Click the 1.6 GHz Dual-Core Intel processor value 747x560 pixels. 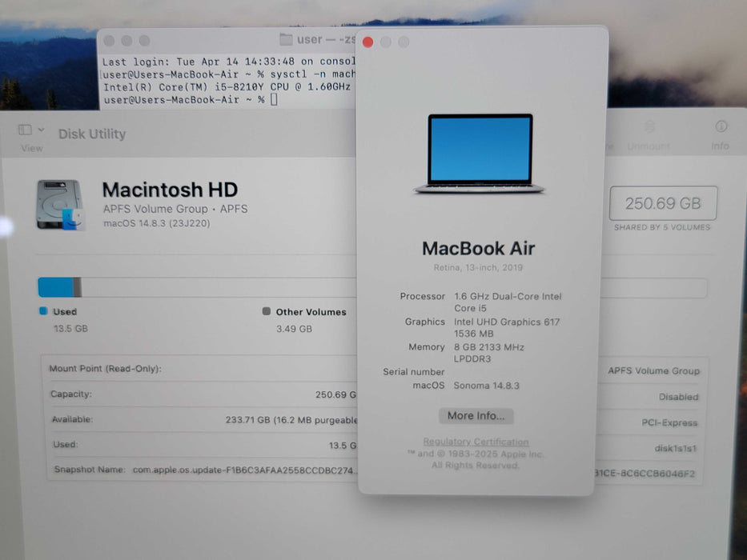click(508, 302)
